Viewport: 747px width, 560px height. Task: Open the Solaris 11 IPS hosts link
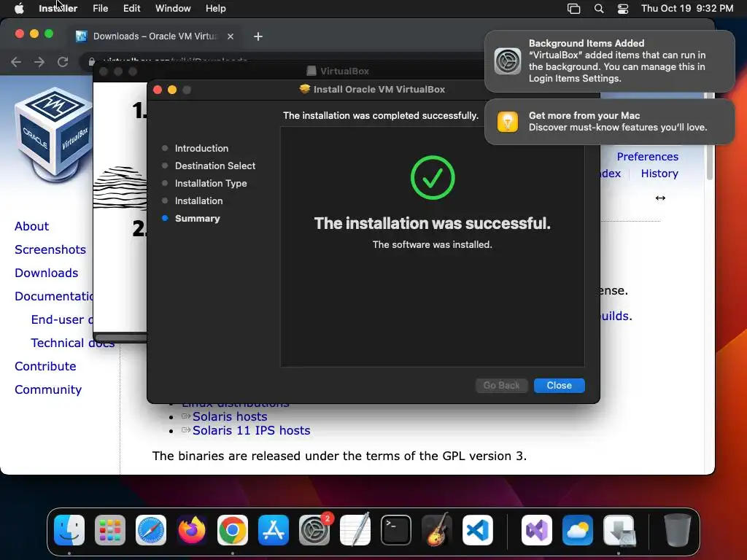[x=251, y=430]
